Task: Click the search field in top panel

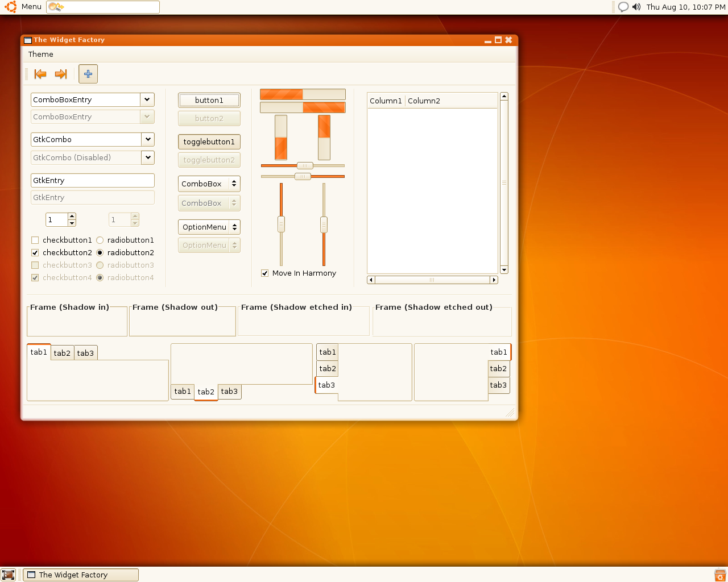Action: (x=103, y=7)
